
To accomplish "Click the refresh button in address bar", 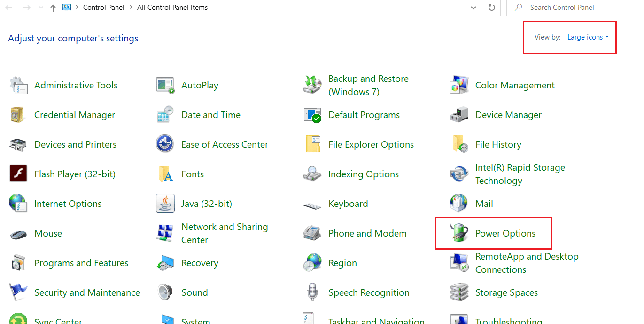I will [x=491, y=8].
